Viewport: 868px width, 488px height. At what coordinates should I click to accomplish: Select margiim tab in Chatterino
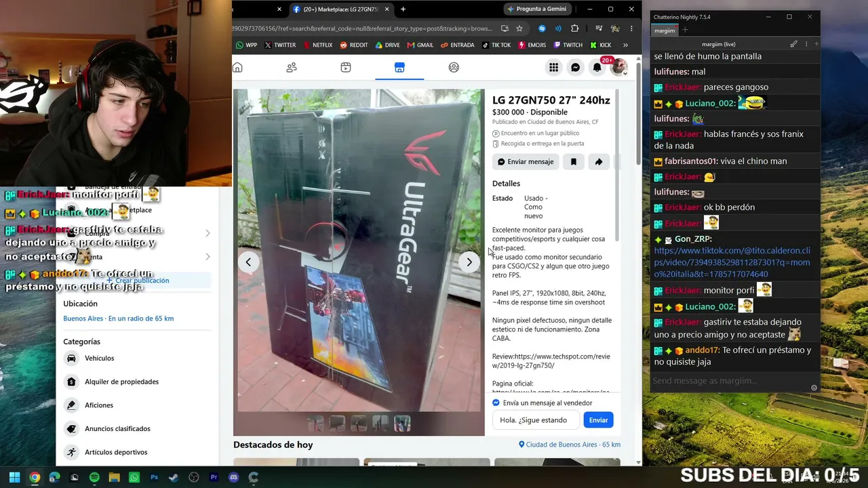point(665,30)
